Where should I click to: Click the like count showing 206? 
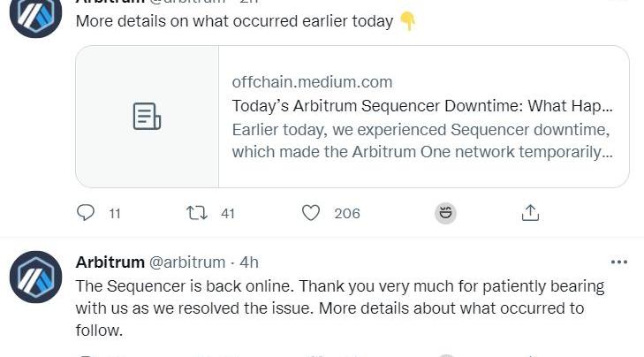point(347,213)
